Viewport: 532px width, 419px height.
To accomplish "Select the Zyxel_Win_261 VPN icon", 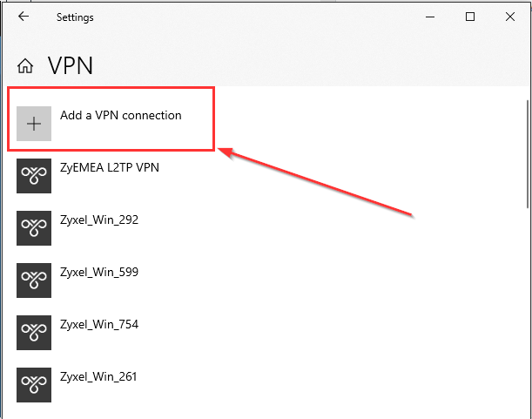I will coord(34,385).
